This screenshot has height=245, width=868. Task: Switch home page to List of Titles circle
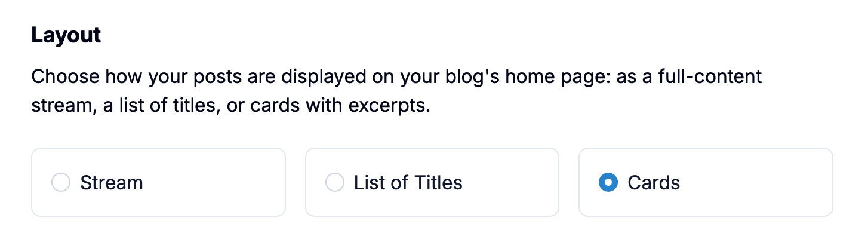(x=334, y=182)
